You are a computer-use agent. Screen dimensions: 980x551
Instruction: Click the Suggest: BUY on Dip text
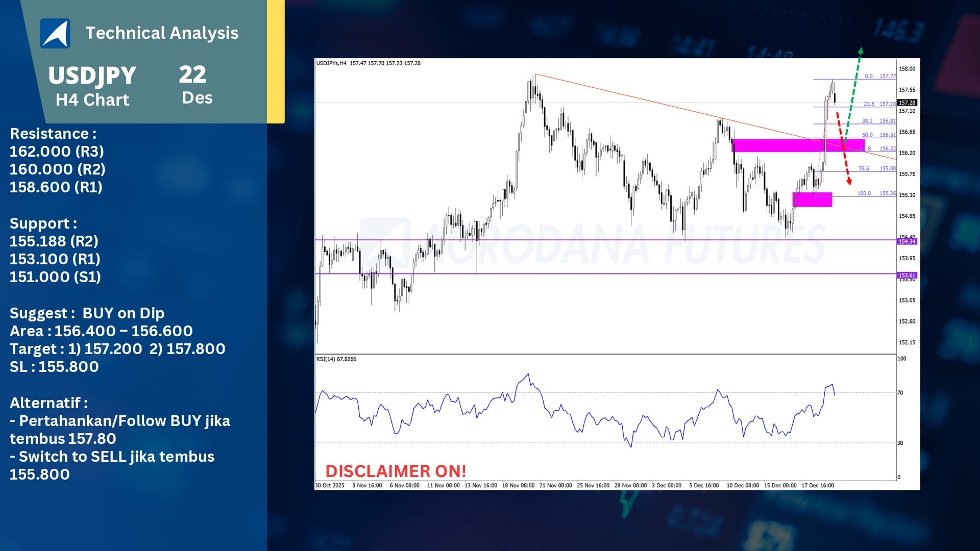pyautogui.click(x=87, y=313)
